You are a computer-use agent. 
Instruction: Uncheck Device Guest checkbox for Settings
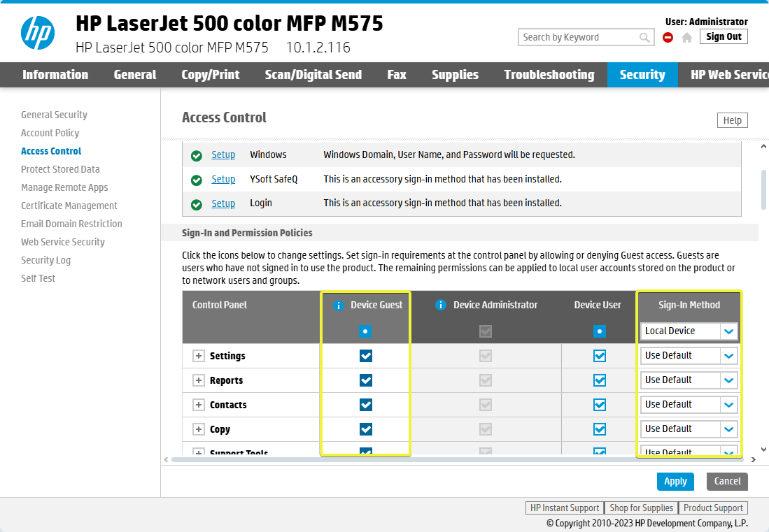point(365,356)
